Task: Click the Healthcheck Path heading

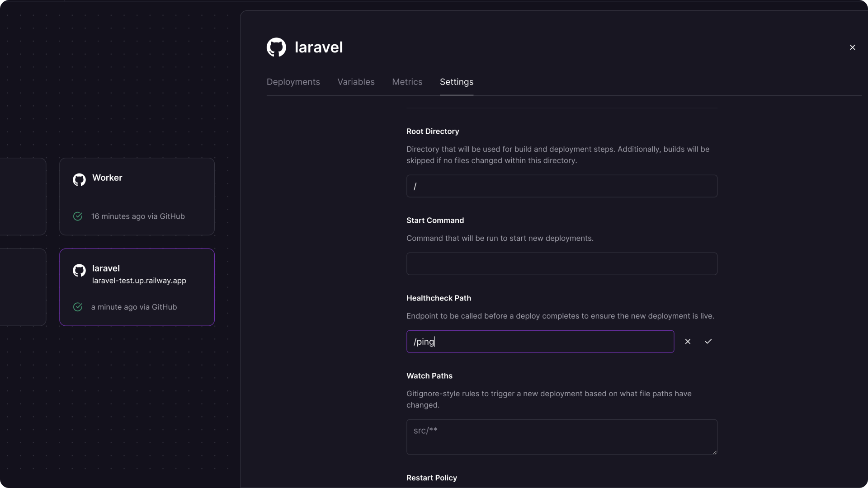Action: 439,298
